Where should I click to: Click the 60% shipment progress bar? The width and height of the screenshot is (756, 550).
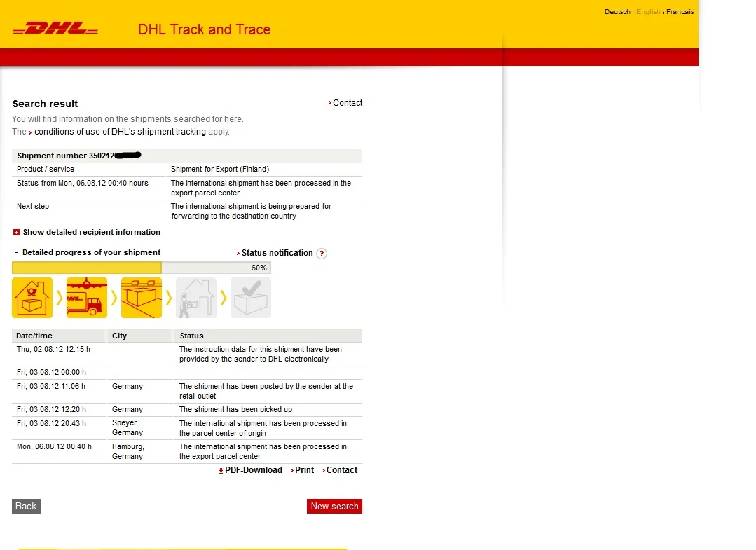(141, 268)
